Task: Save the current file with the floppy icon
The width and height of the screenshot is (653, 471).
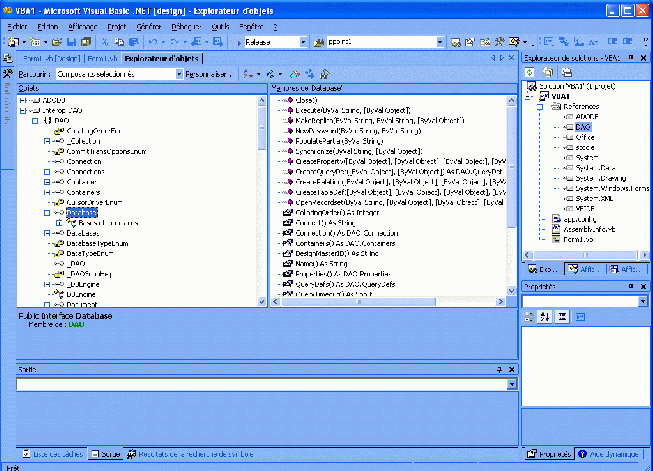Action: (71, 42)
